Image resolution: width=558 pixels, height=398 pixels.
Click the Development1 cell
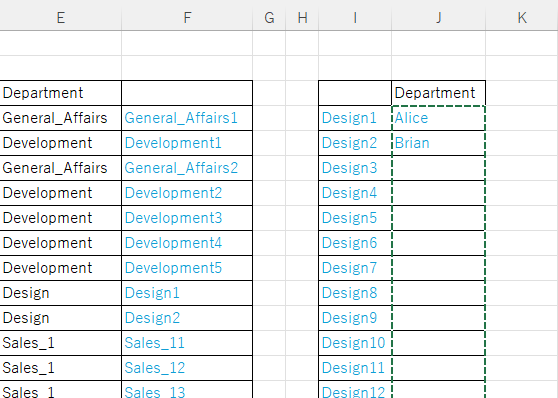pyautogui.click(x=187, y=143)
